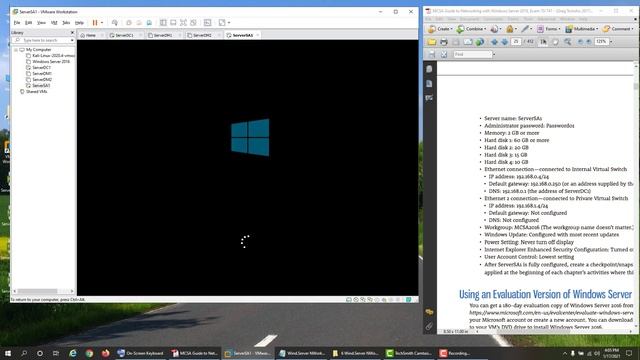This screenshot has width=640, height=360.
Task: Open the Tabs menu in VMware Workstation
Action: 66,23
